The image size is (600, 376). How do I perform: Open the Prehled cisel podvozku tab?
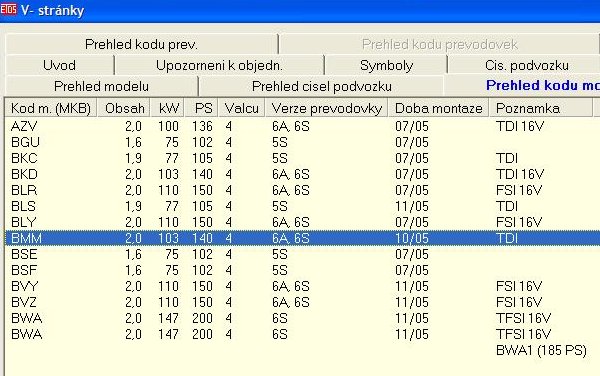(x=321, y=86)
